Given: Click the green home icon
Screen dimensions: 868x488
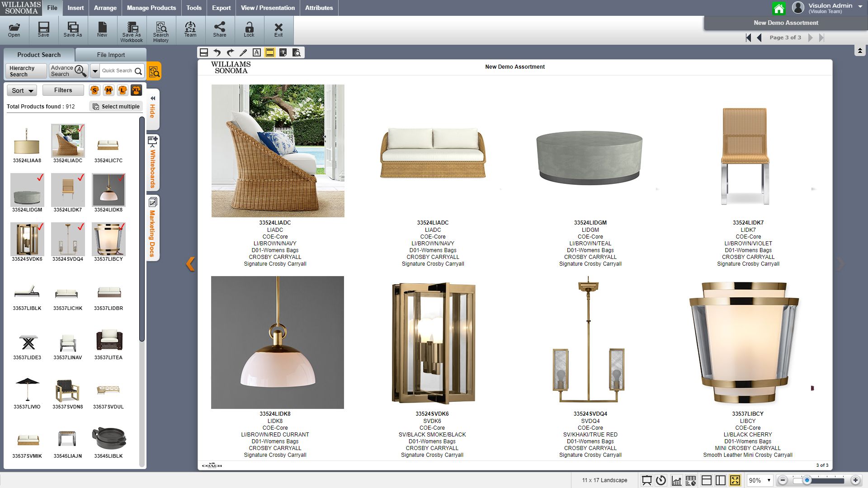Looking at the screenshot, I should (x=778, y=8).
